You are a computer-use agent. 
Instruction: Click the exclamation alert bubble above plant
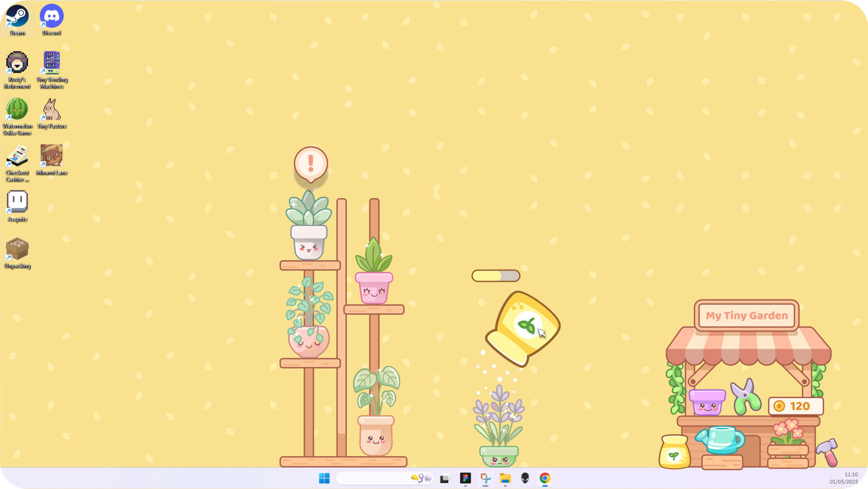pyautogui.click(x=311, y=163)
